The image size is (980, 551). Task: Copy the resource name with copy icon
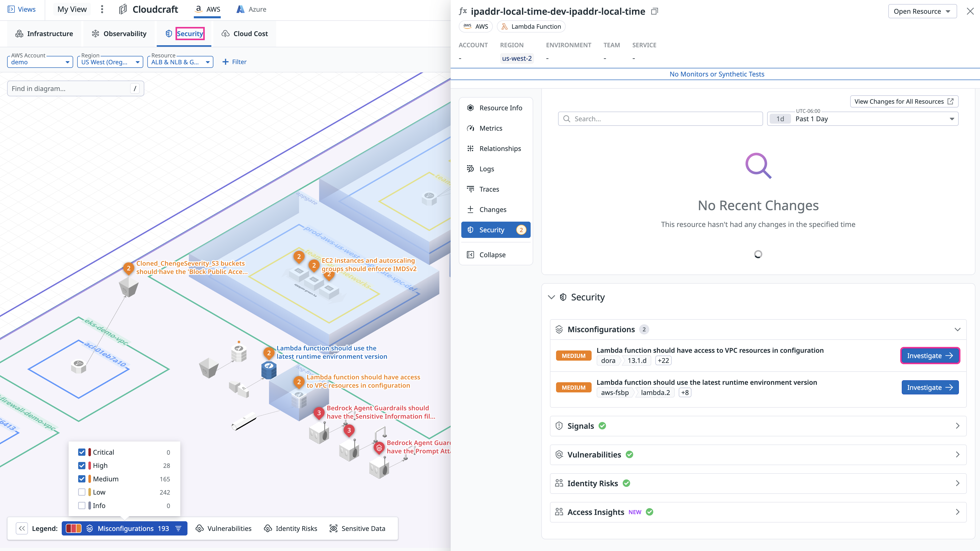point(654,11)
